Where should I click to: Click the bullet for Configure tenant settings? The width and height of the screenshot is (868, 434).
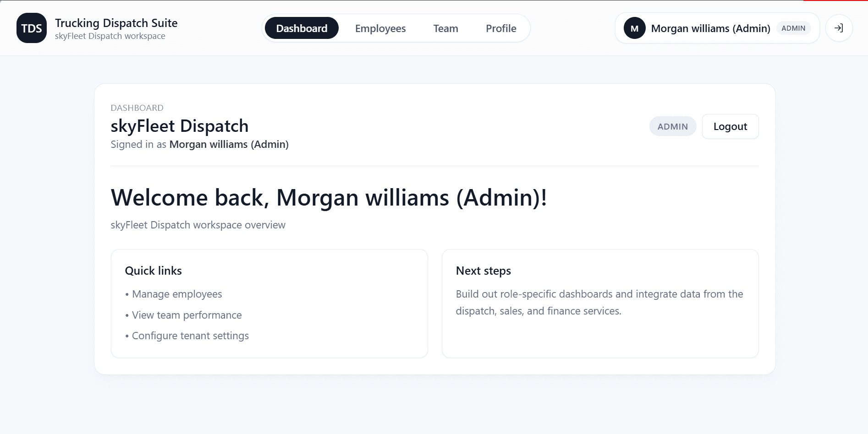point(127,336)
